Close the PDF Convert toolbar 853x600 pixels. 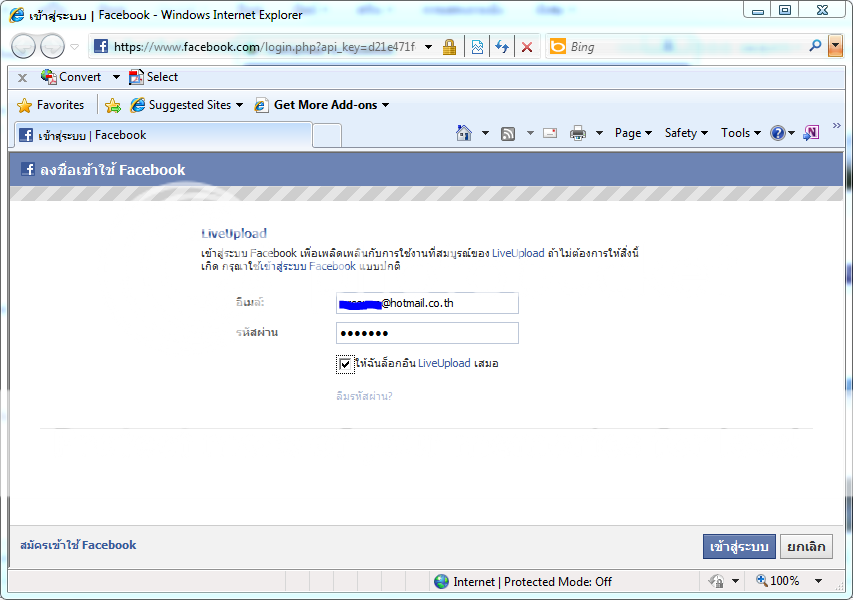22,78
